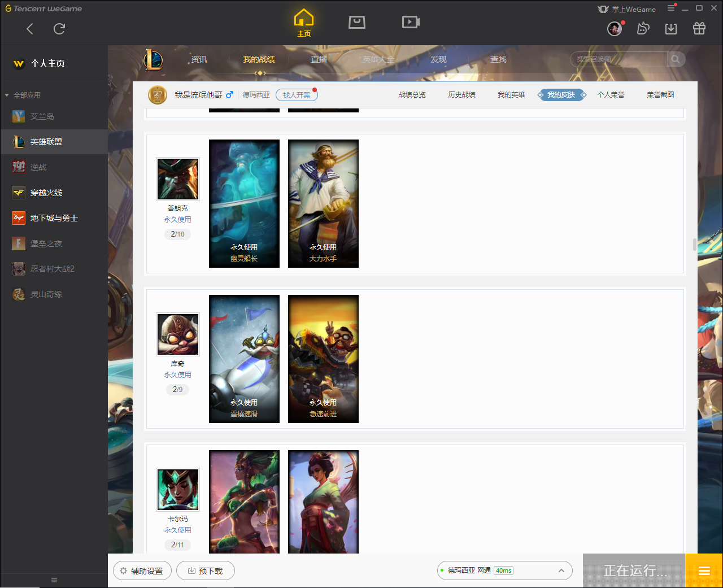Viewport: 723px width, 588px height.
Task: Open the 幽灵船长 skin thumbnail
Action: 244,203
